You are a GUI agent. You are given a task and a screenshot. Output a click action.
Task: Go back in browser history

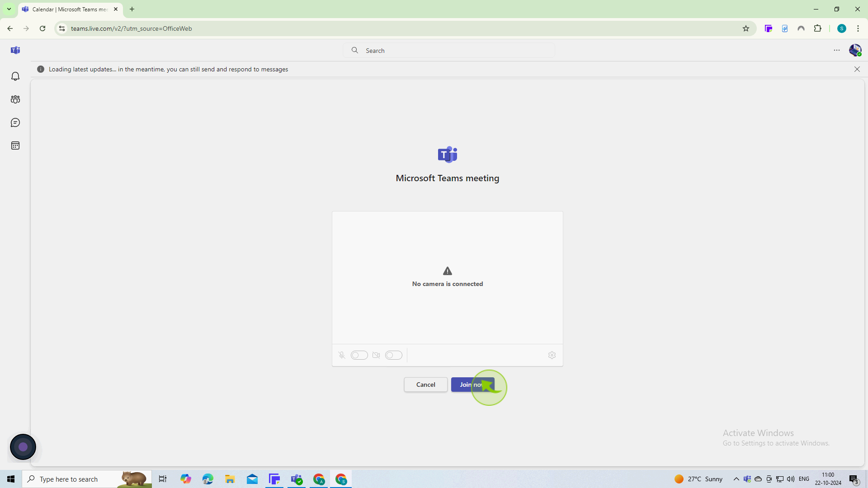[x=10, y=28]
